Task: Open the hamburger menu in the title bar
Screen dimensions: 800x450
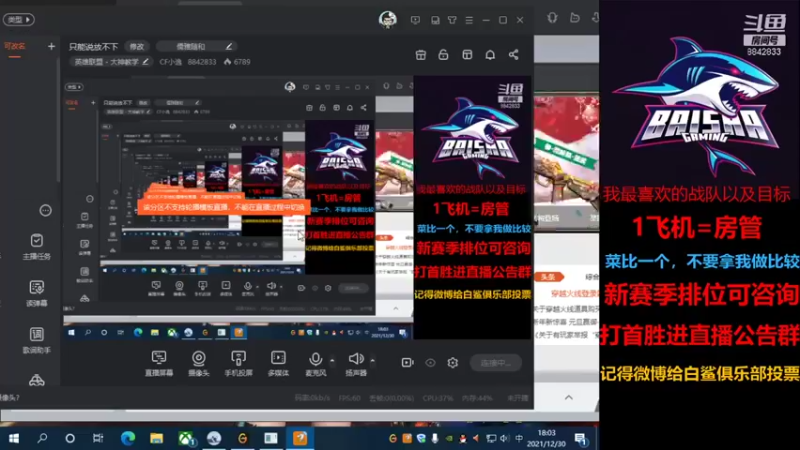Action: click(x=469, y=20)
